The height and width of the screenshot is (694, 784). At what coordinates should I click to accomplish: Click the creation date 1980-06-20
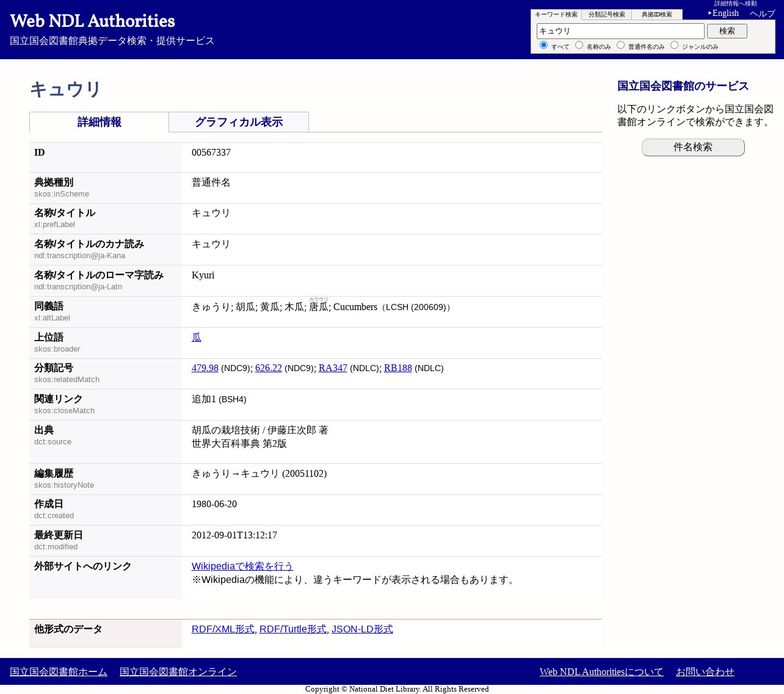point(214,504)
